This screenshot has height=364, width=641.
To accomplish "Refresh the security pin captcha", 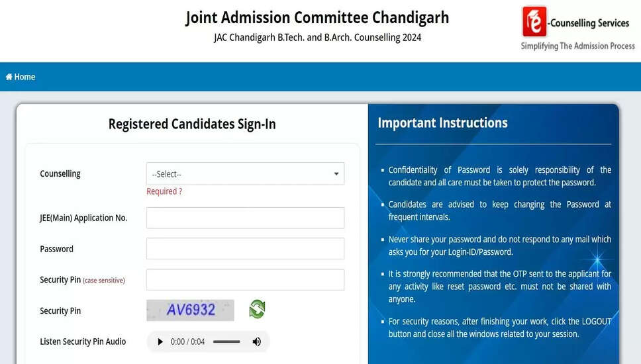I will tap(257, 309).
